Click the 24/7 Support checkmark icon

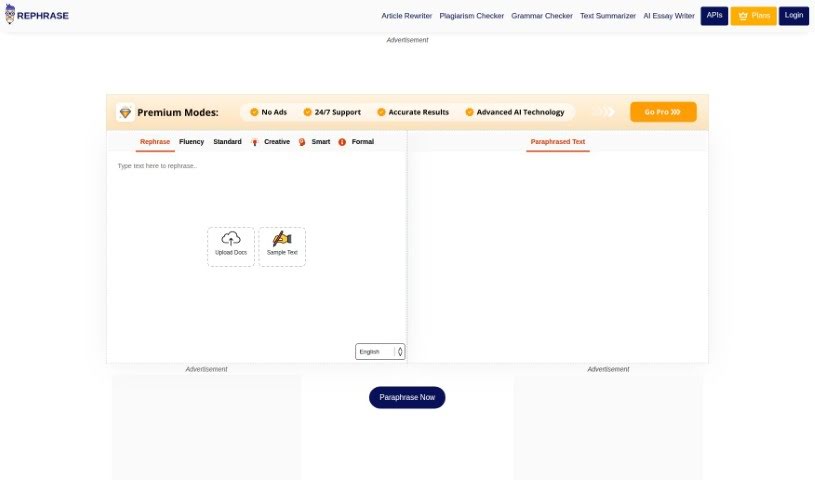coord(307,112)
